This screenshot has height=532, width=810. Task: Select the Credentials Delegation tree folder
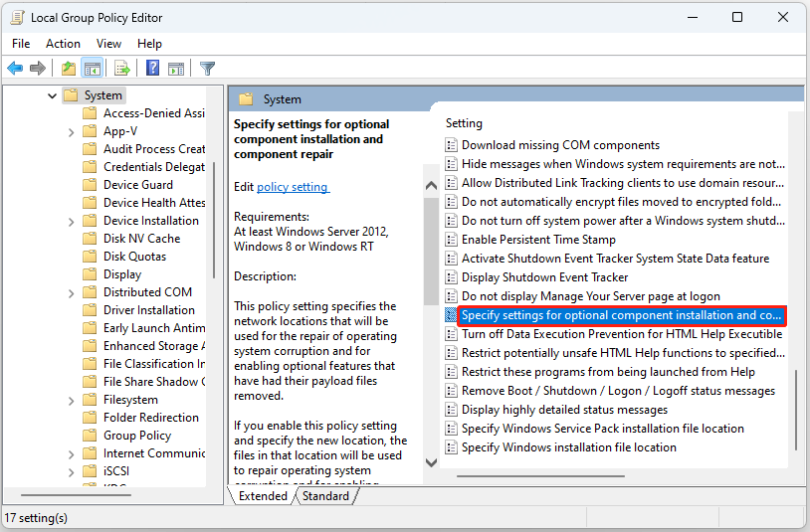tap(154, 167)
